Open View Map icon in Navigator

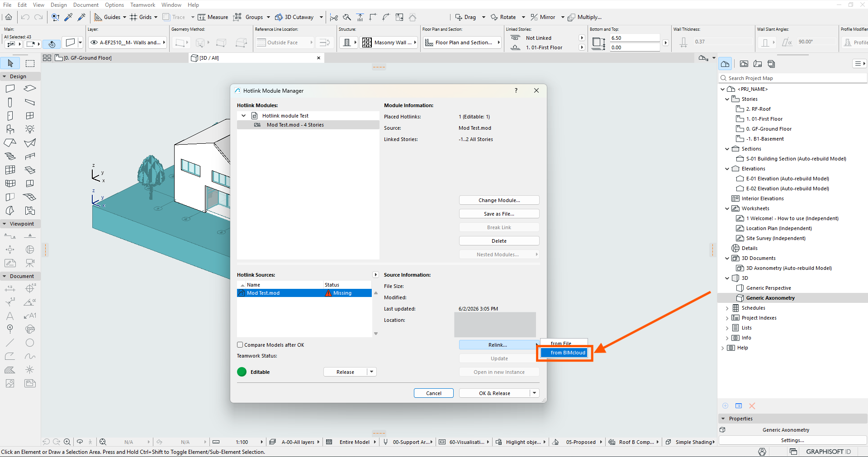(x=744, y=64)
